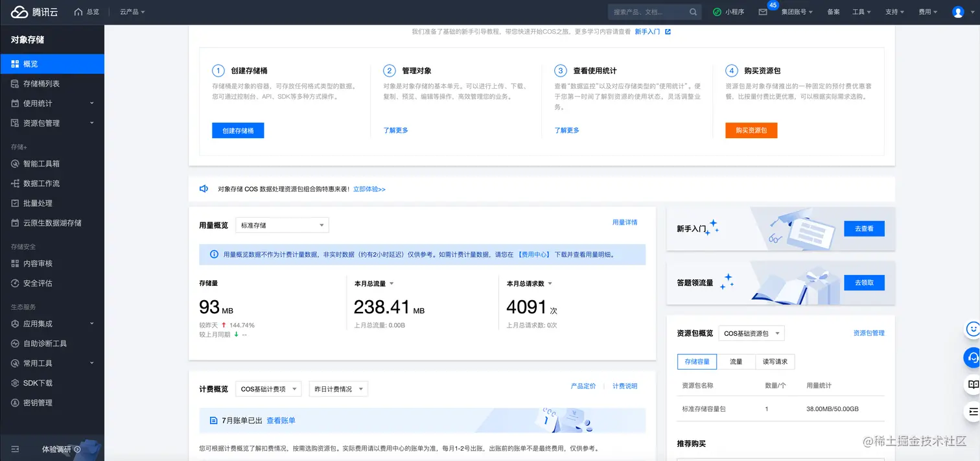Click the 创建存储桶 button

(x=238, y=130)
